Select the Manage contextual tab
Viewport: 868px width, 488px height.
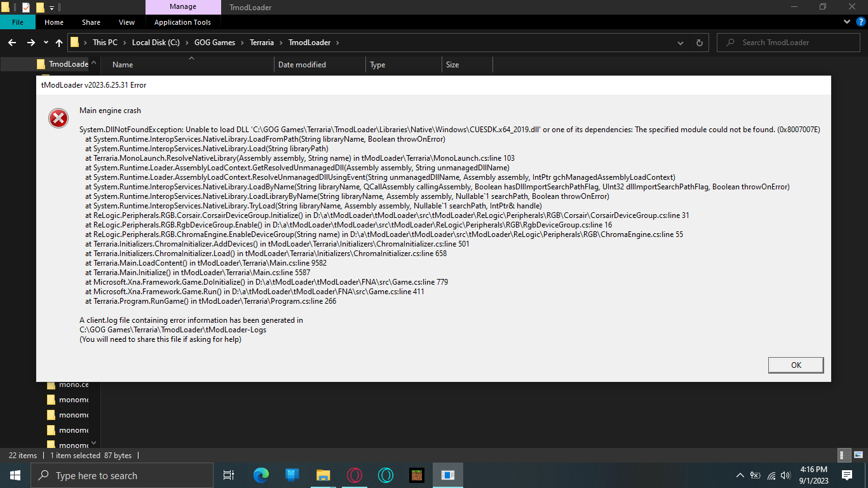click(x=182, y=7)
